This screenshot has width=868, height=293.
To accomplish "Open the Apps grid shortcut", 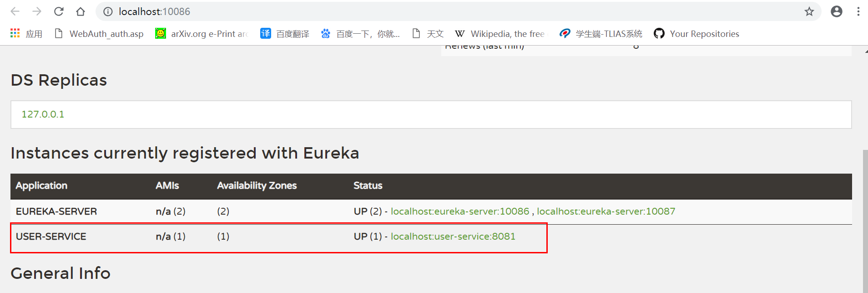I will tap(26, 34).
